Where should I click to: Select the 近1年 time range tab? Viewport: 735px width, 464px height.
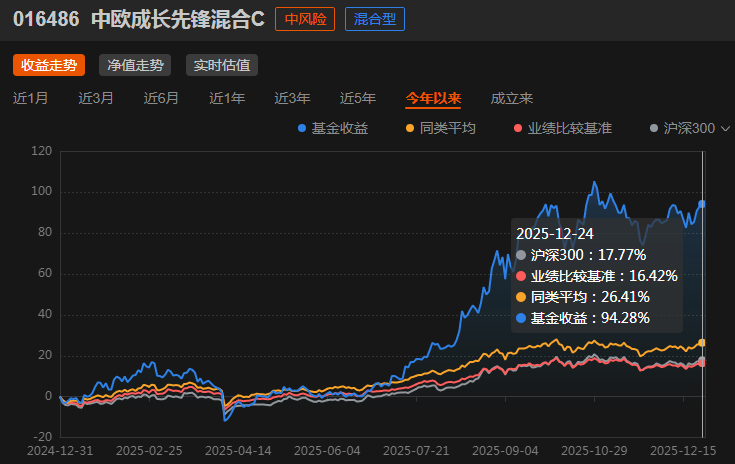point(227,98)
